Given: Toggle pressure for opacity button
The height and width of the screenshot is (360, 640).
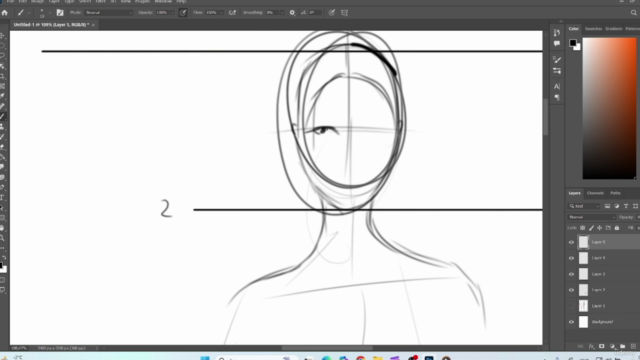Looking at the screenshot, I should pyautogui.click(x=183, y=13).
